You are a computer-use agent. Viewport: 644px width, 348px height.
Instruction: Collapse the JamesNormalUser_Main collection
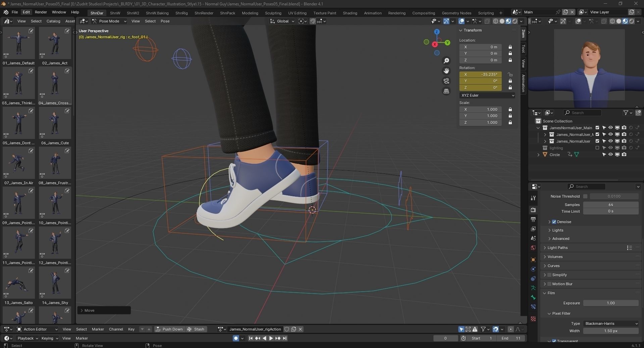pos(538,128)
